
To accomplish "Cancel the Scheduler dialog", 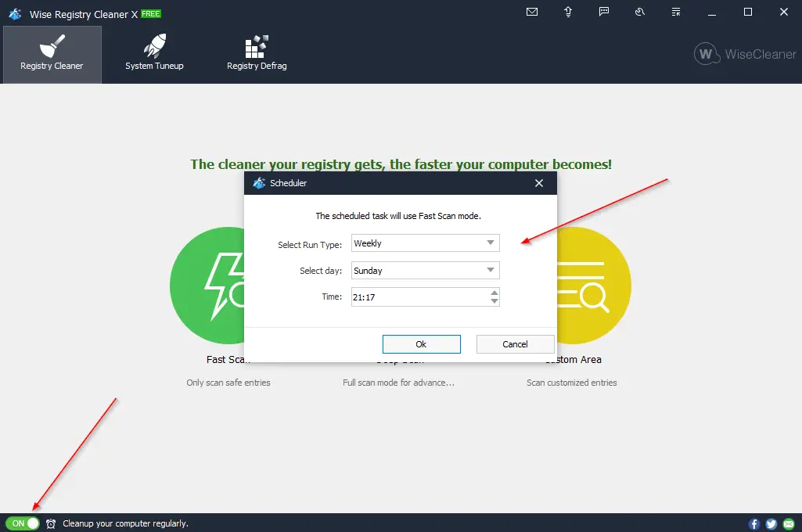I will (x=515, y=344).
